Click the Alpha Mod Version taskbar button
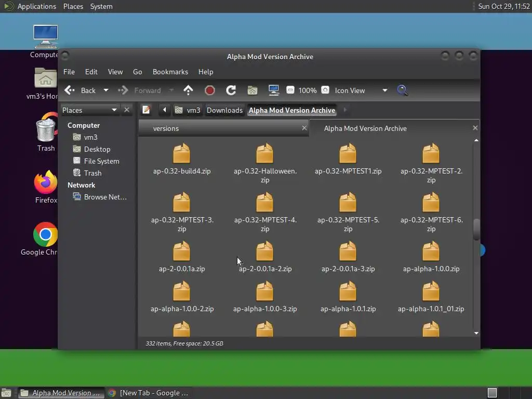The image size is (532, 399). pyautogui.click(x=61, y=393)
